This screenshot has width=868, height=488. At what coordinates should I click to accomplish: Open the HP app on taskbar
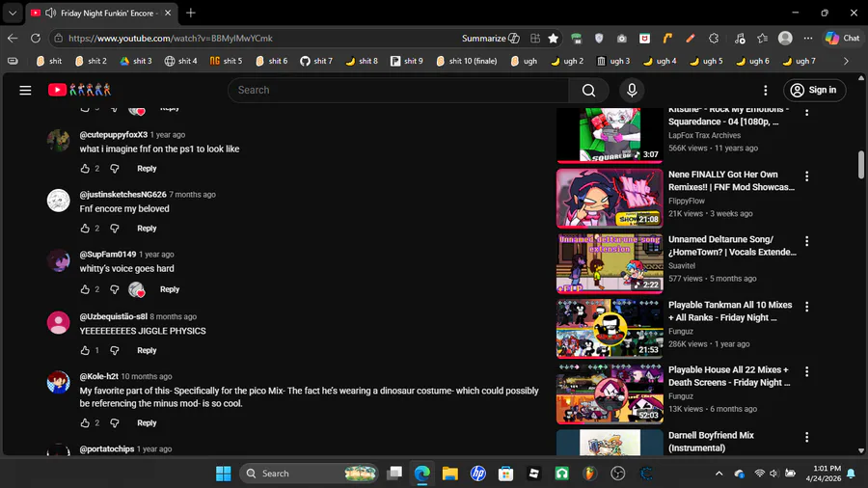pos(477,474)
